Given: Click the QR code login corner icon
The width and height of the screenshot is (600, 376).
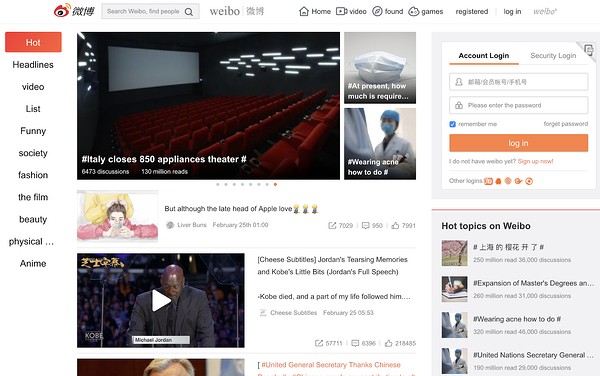Looking at the screenshot, I should [x=589, y=50].
